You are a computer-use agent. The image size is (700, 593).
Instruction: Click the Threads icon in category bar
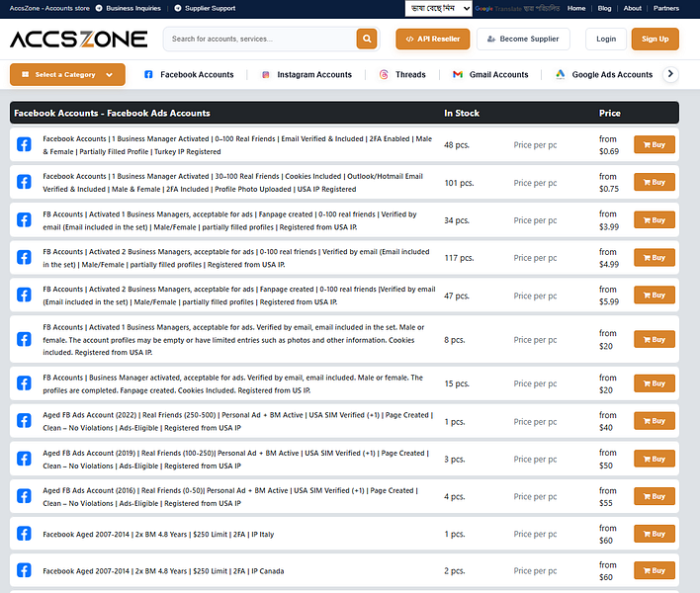tap(384, 74)
